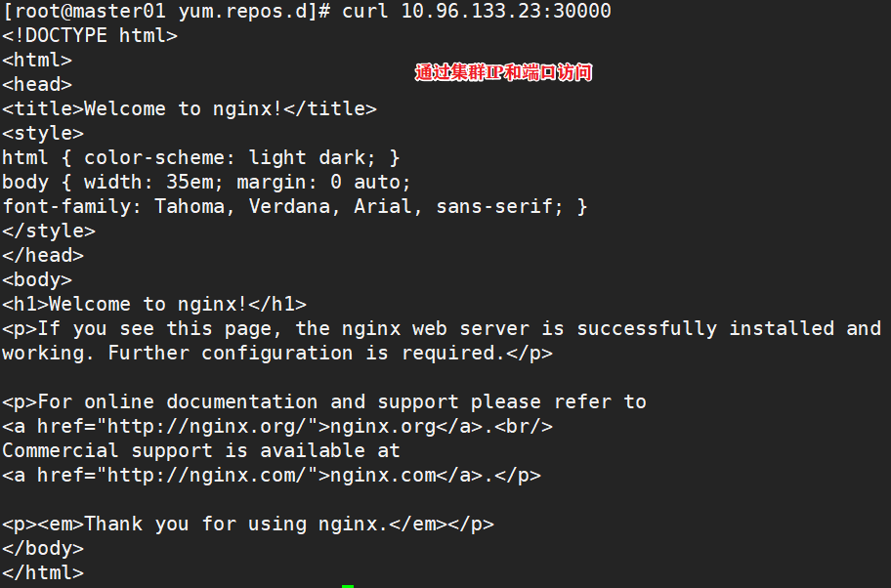Click the 'For online documentation' line
The image size is (891, 588).
pos(324,402)
